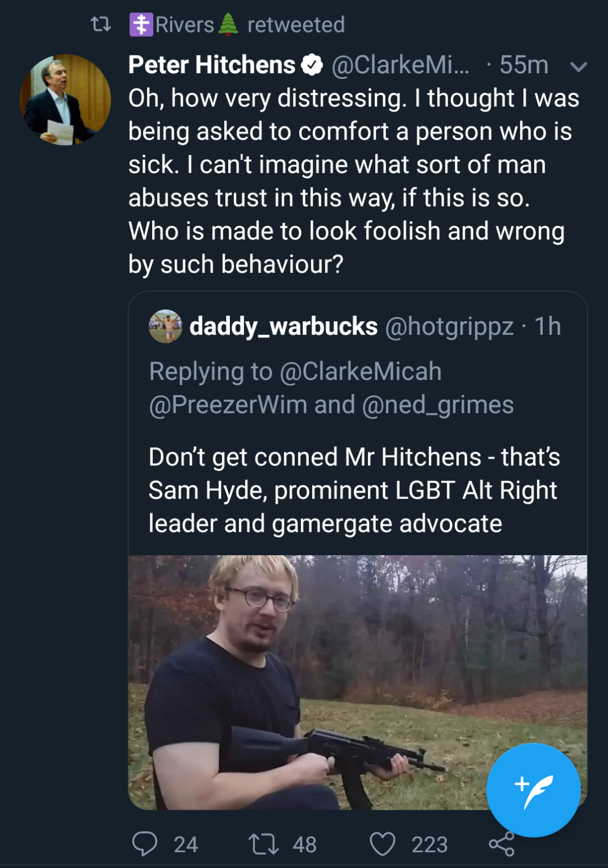Open the Peter Hitchens display name
This screenshot has height=868, width=608.
[212, 65]
